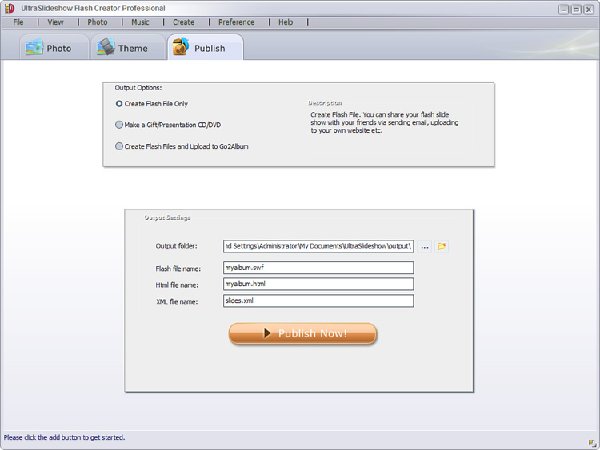Close the UltraSlideshow window
Viewport: 600px width, 450px height.
click(589, 9)
